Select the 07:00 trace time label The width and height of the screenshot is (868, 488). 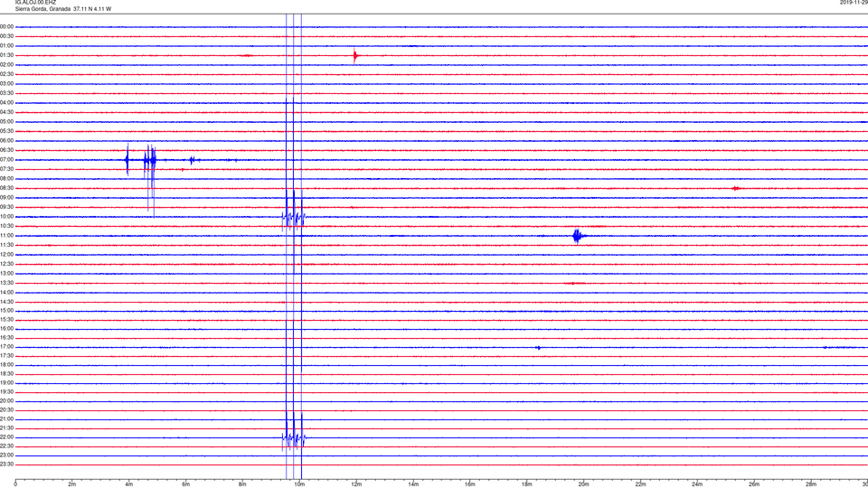tap(6, 159)
